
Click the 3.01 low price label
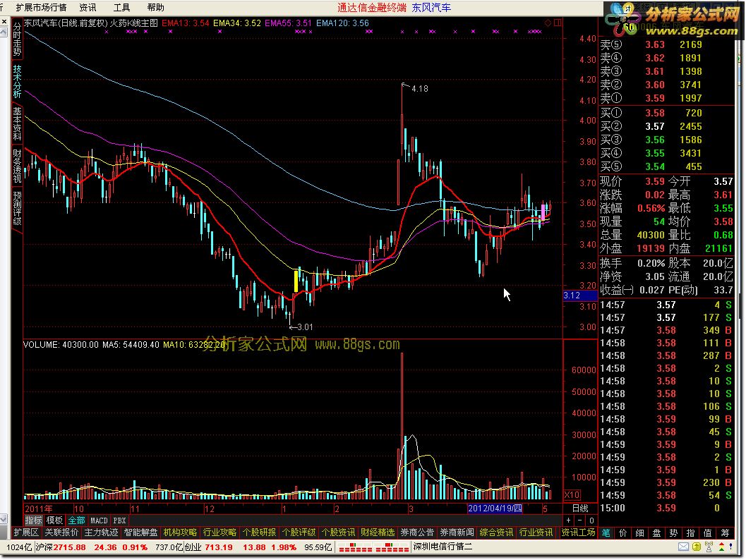tap(305, 327)
